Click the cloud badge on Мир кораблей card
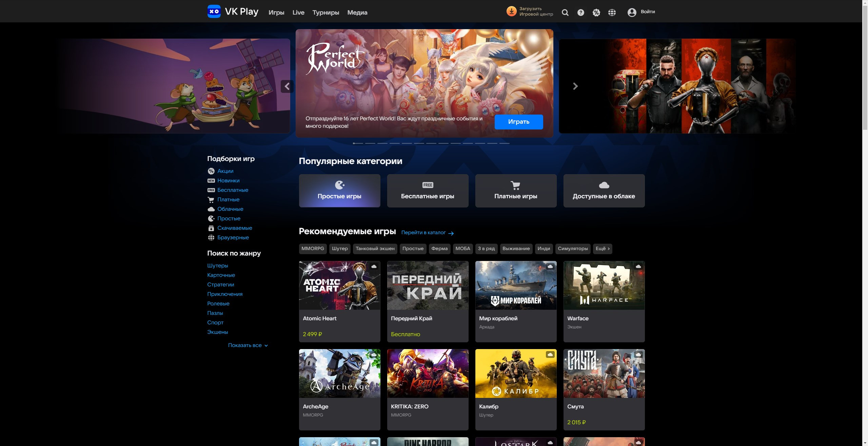Screen dimensions: 868x446 [550, 267]
